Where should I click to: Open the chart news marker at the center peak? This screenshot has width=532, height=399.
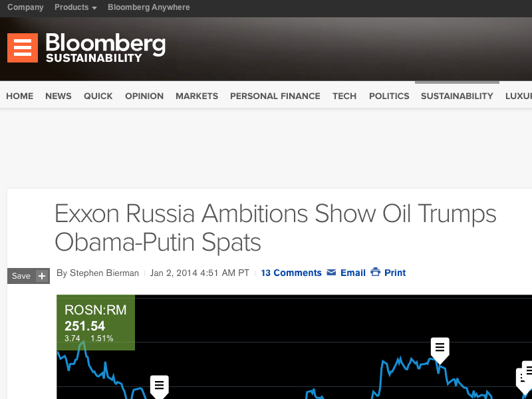click(440, 348)
